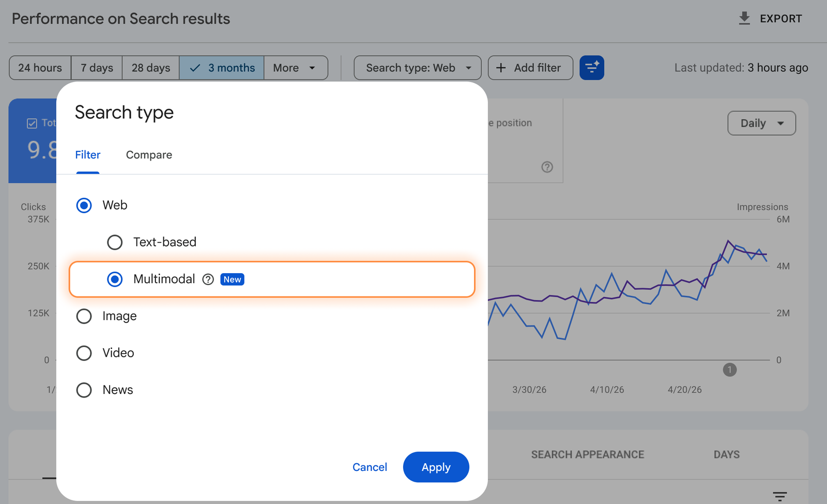Choose the News search type
This screenshot has height=504, width=827.
pos(84,390)
